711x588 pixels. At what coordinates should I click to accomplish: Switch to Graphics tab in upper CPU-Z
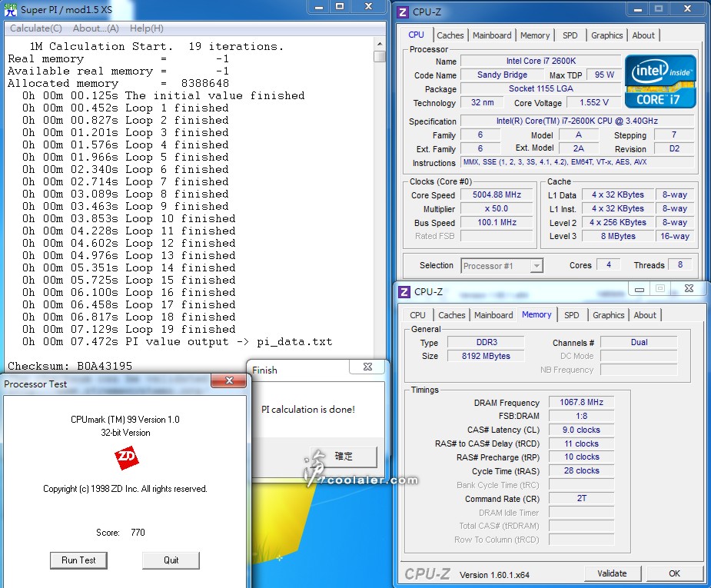point(606,35)
